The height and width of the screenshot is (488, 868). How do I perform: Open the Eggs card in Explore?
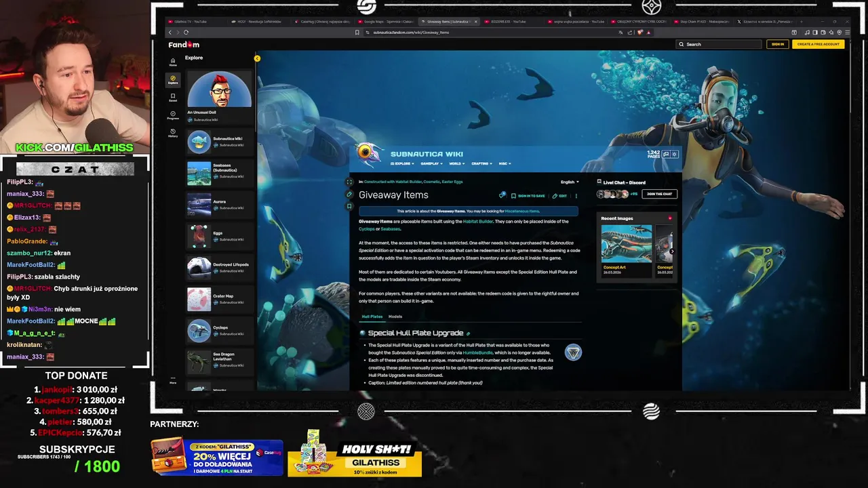tap(220, 236)
